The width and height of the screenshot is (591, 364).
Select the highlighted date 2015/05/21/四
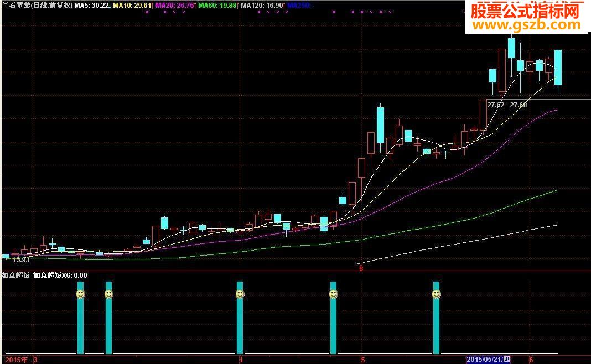[489, 360]
